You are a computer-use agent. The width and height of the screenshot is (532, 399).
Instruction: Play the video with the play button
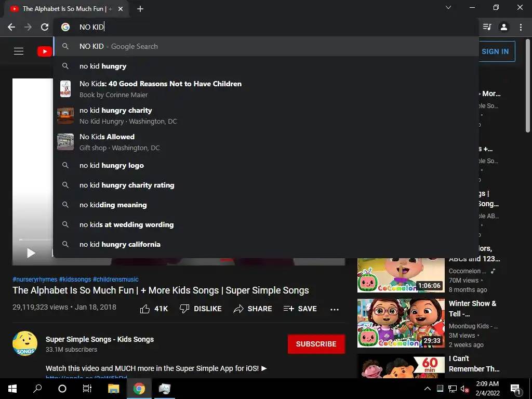click(31, 253)
